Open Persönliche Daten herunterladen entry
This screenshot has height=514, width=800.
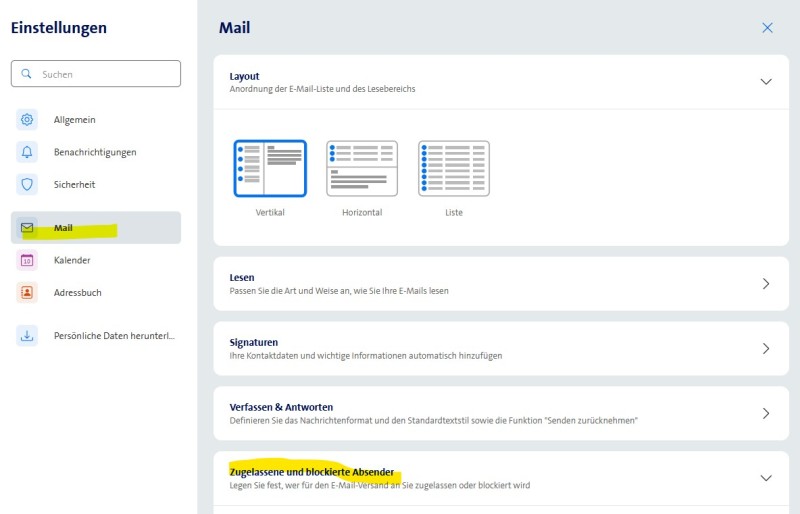[x=96, y=336]
